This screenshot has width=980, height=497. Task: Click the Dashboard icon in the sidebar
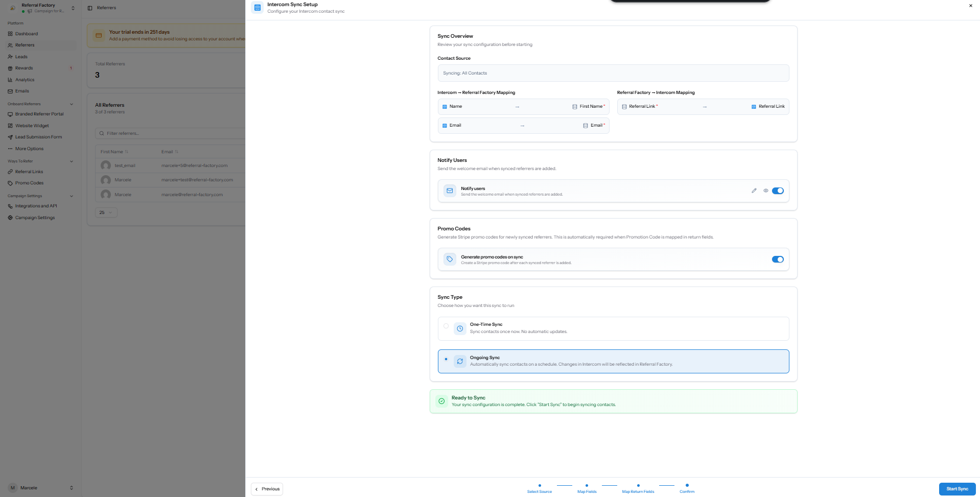(x=10, y=34)
